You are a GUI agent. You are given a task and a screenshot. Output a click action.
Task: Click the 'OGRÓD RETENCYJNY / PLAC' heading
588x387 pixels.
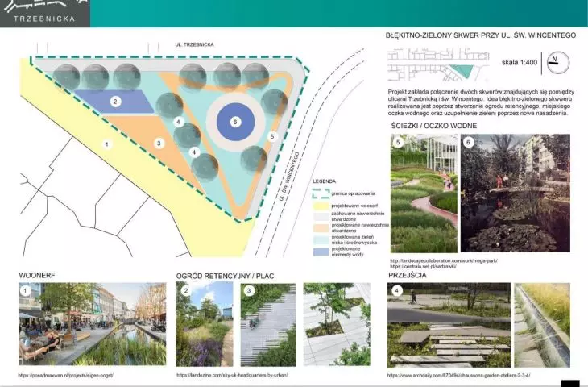225,276
